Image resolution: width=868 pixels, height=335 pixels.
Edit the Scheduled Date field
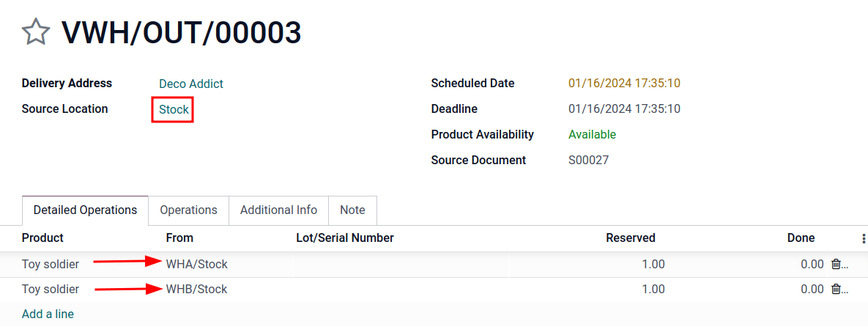[624, 84]
